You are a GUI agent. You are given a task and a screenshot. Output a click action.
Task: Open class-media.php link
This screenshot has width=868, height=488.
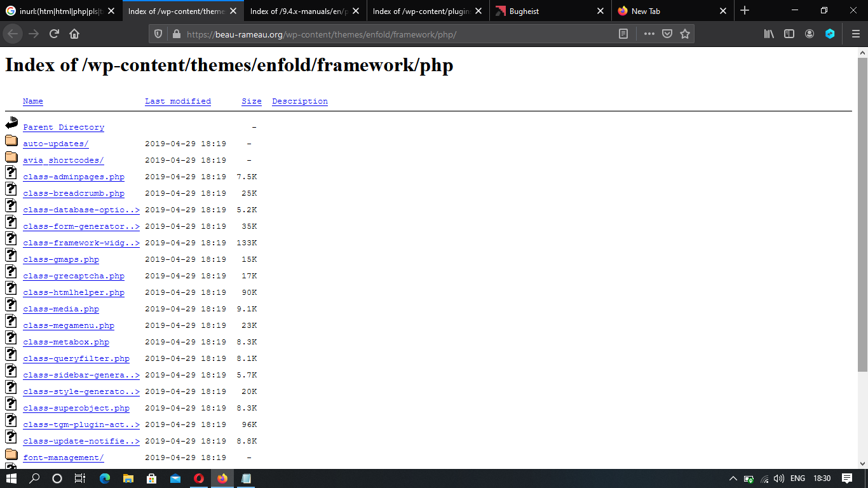(x=61, y=309)
